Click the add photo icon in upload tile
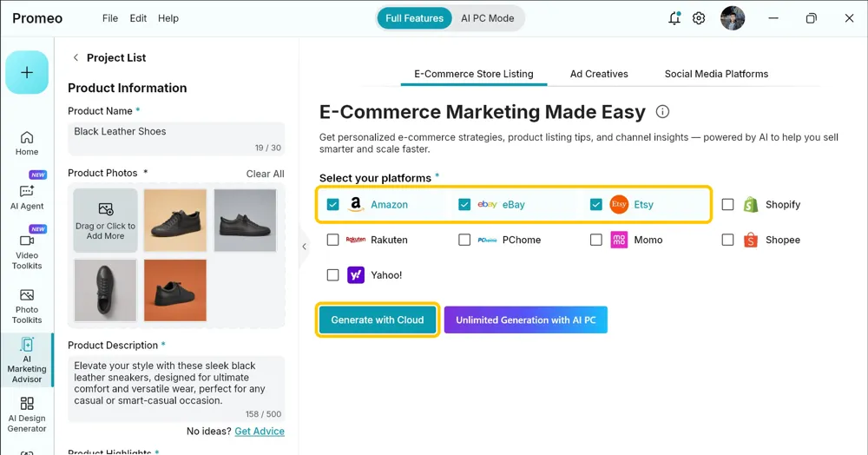 [106, 208]
